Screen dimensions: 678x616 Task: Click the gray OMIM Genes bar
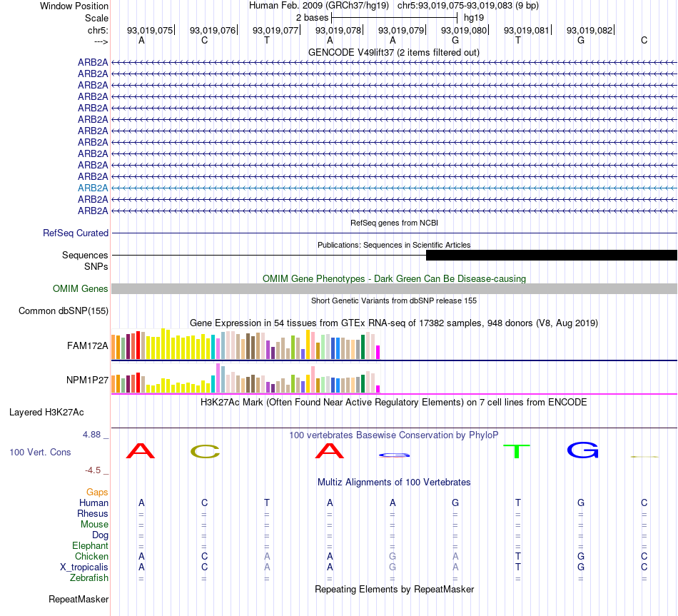pos(394,288)
